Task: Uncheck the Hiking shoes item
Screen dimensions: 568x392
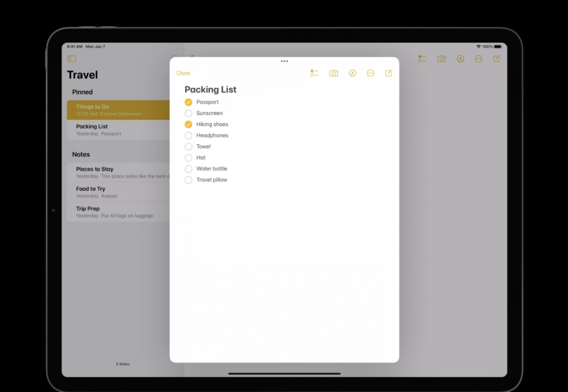Action: point(189,124)
